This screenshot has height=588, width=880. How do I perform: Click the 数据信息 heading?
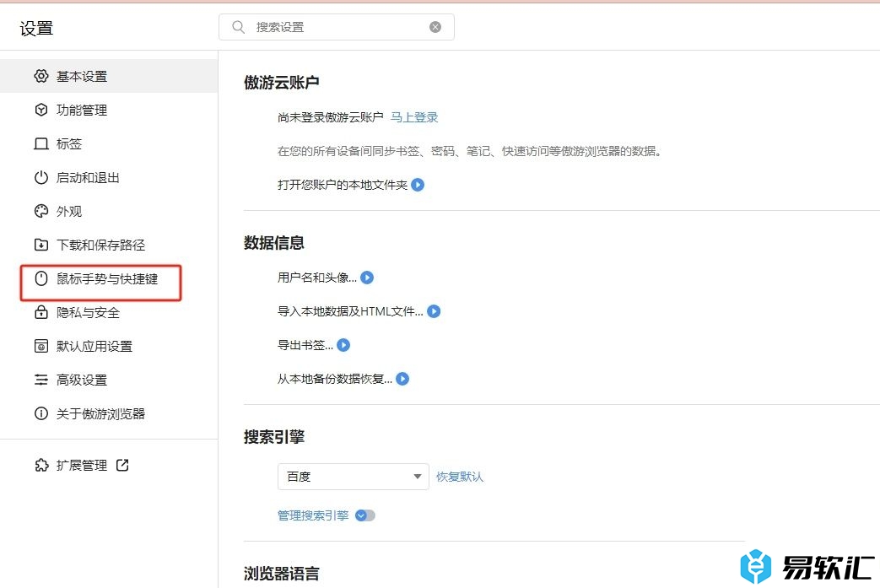(x=274, y=242)
